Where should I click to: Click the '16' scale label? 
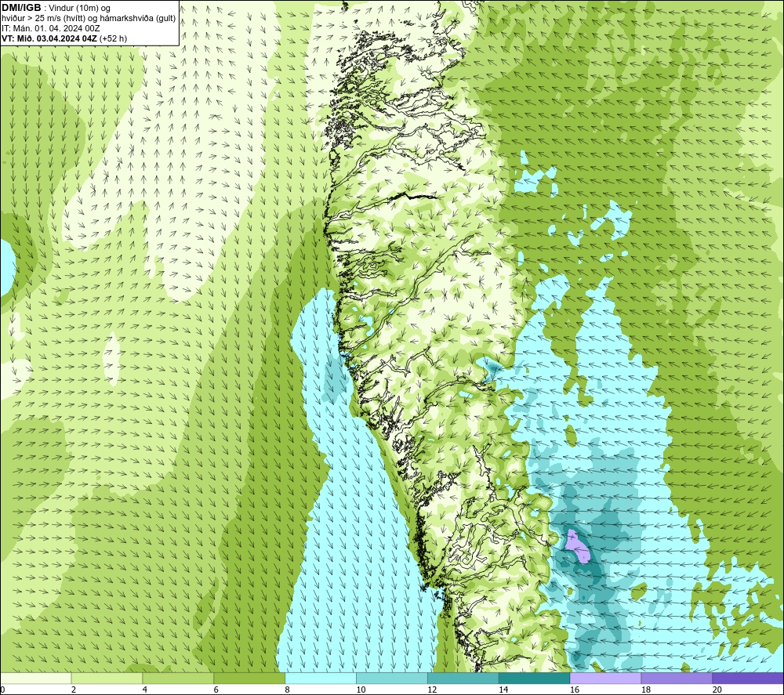[x=575, y=690]
